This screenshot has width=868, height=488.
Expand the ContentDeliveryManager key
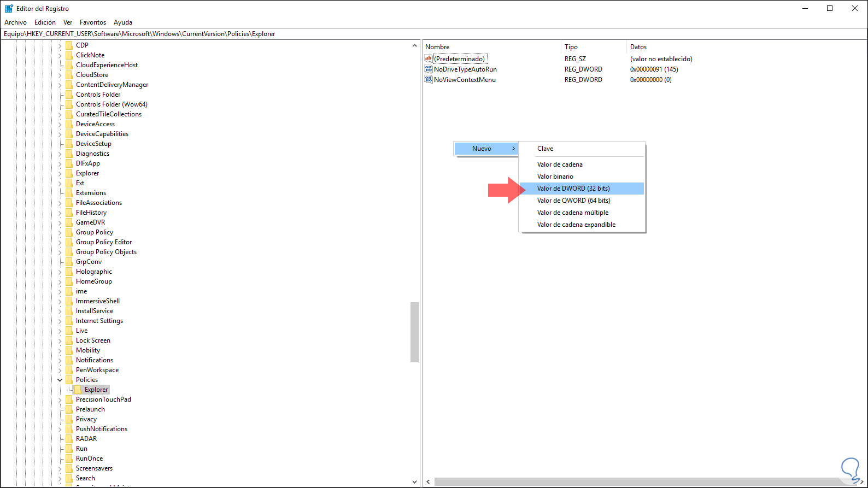[x=60, y=85]
